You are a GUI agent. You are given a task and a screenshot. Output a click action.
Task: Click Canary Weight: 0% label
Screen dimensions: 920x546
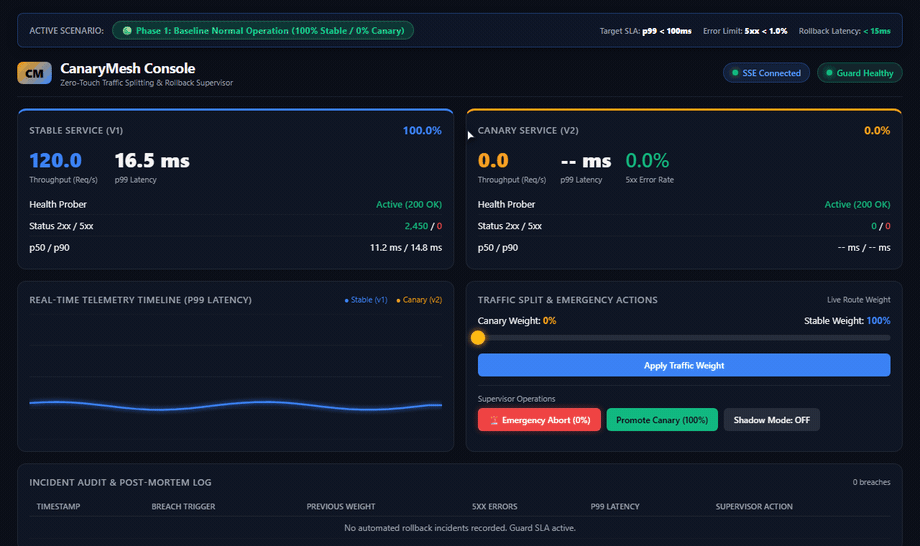tap(517, 321)
